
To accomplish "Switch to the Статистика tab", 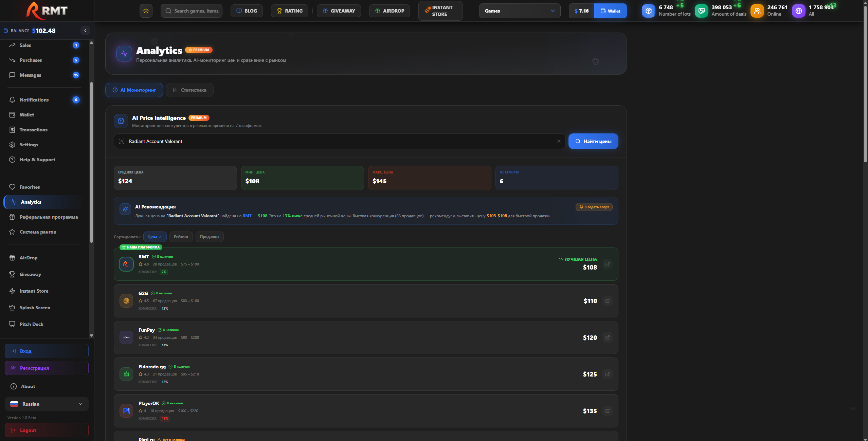I will point(189,90).
